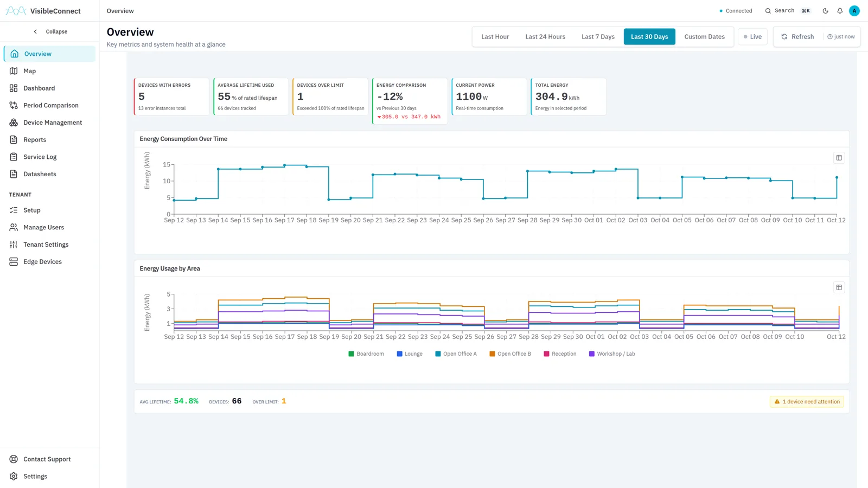Image resolution: width=868 pixels, height=488 pixels.
Task: Click the Overview breadcrumb text
Action: 120,11
